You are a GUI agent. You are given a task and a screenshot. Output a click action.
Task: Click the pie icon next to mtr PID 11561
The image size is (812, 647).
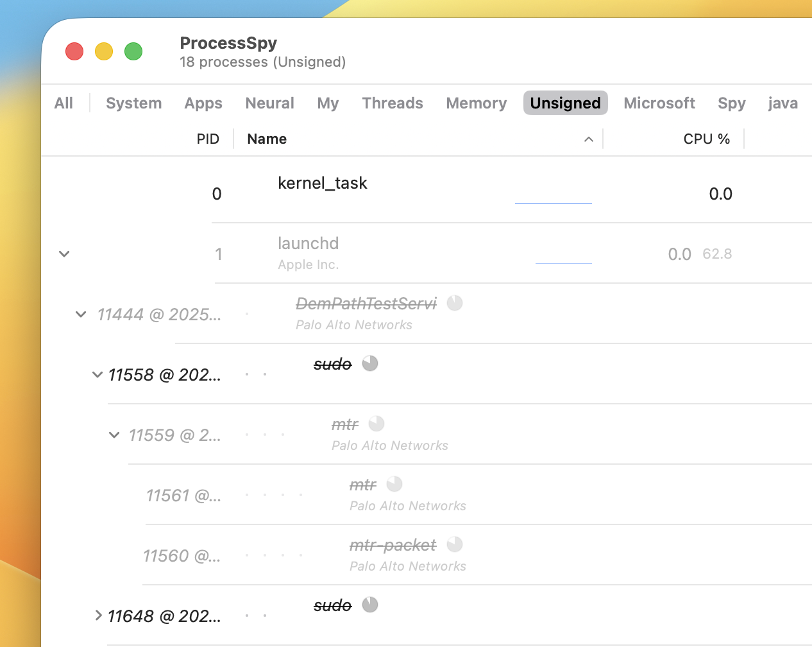tap(394, 483)
